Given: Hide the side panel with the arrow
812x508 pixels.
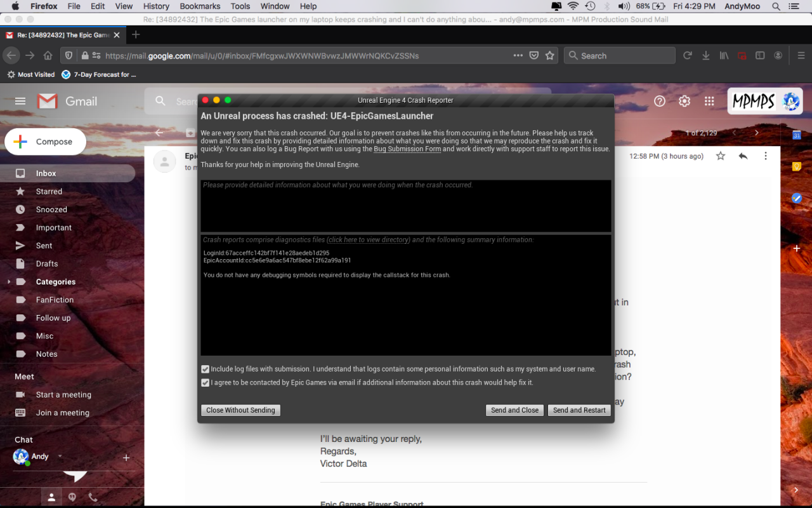Looking at the screenshot, I should pos(796,490).
